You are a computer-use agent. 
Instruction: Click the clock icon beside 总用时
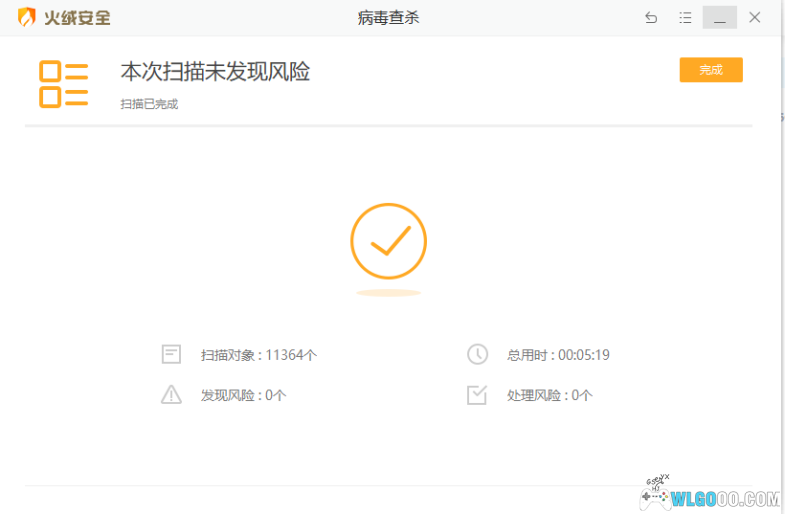(477, 354)
